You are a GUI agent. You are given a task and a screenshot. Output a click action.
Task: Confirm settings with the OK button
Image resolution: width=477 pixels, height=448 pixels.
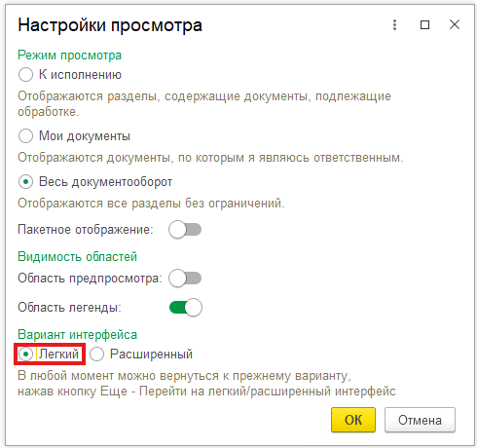(x=353, y=420)
